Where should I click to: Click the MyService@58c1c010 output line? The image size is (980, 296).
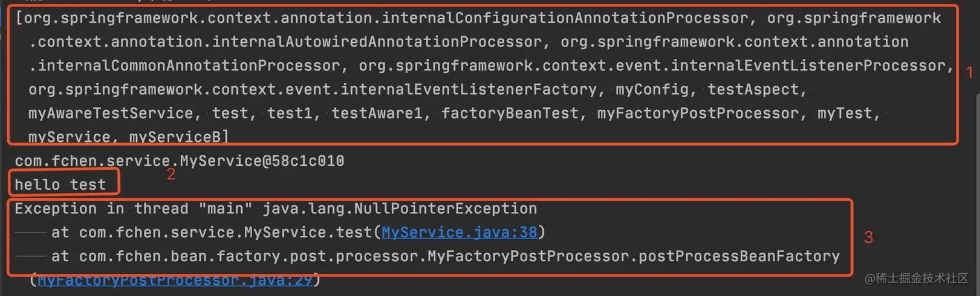click(x=180, y=161)
